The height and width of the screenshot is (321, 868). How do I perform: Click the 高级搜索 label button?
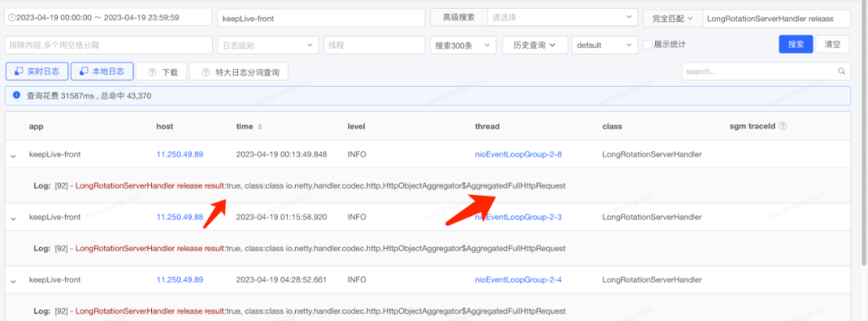459,18
